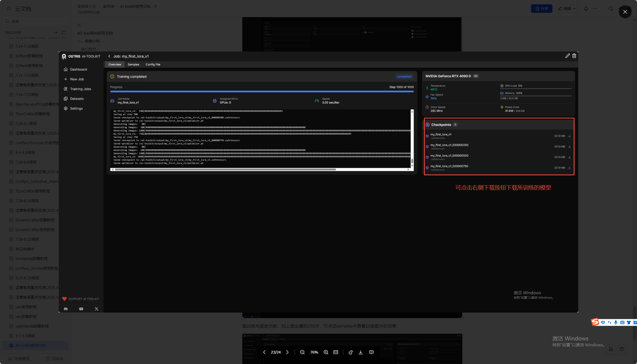Switch the list view icon in 我的文档库

pyautogui.click(x=64, y=33)
